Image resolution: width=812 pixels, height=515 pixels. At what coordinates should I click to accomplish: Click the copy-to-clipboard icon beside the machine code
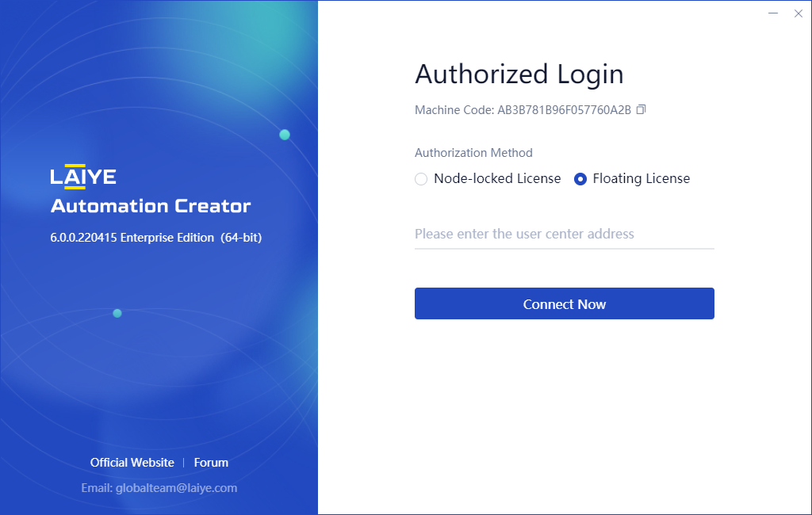(641, 109)
